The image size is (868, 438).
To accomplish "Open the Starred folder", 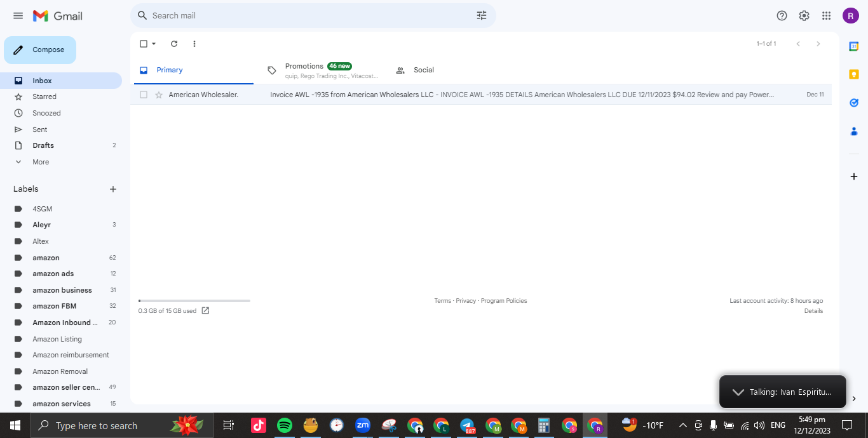I will (61, 96).
